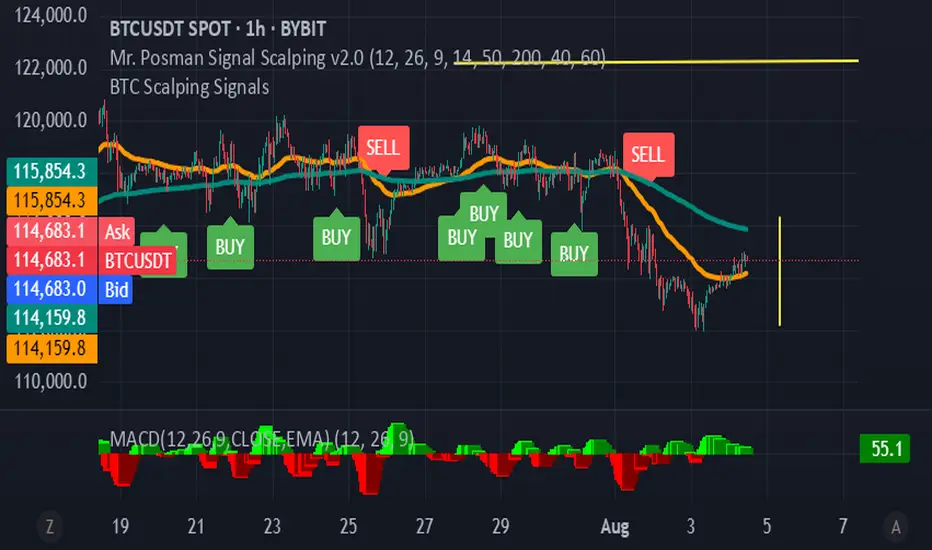
Task: Click the Z timezone button on the time axis
Action: (50, 527)
